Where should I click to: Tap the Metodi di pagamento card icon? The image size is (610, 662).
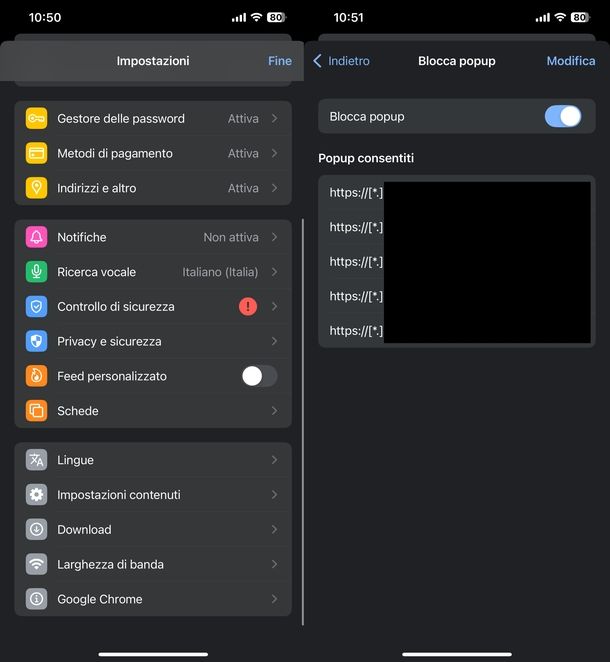coord(36,153)
